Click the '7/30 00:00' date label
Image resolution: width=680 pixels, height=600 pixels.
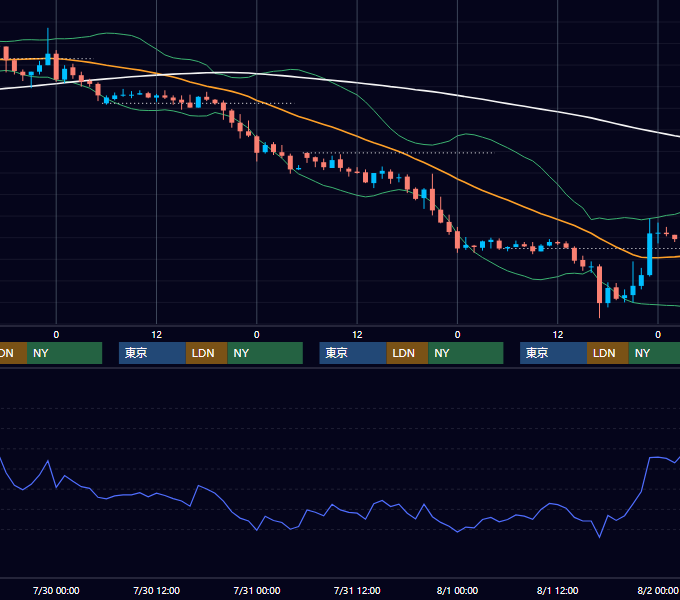tap(56, 590)
